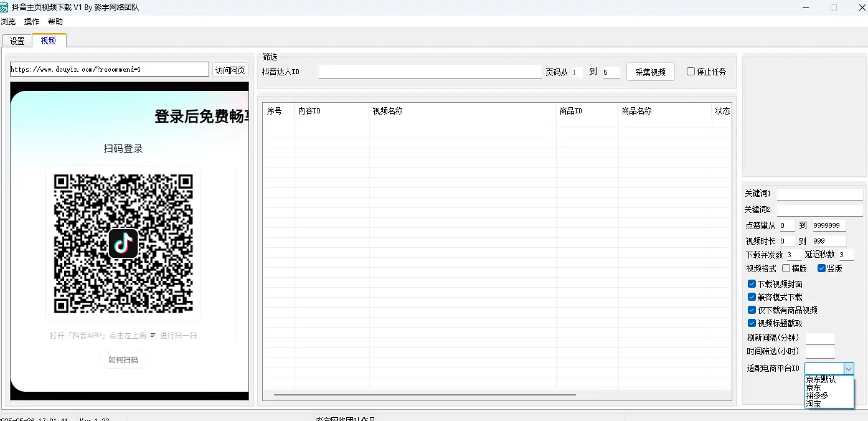868x421 pixels.
Task: Toggle the 下载视频封面 checkbox
Action: coord(752,284)
